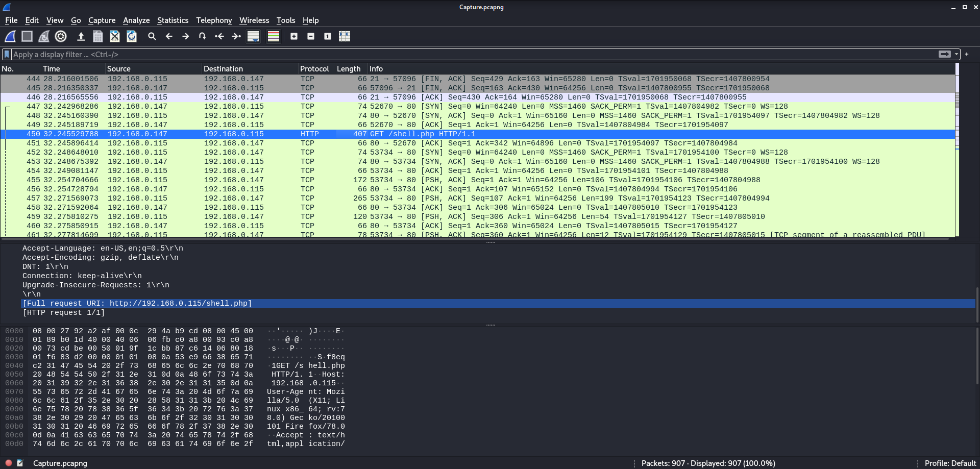The width and height of the screenshot is (980, 469).
Task: Open the Telephony menu
Action: (x=214, y=20)
